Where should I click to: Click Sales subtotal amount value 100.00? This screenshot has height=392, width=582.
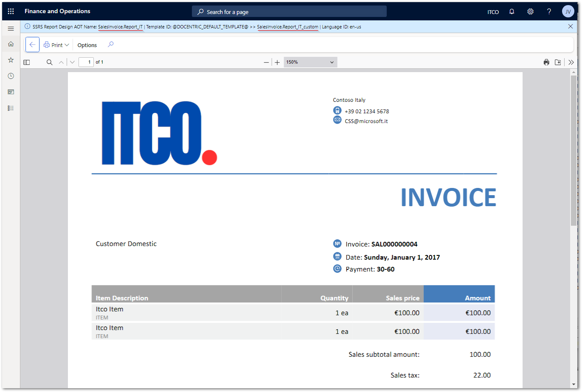point(480,354)
